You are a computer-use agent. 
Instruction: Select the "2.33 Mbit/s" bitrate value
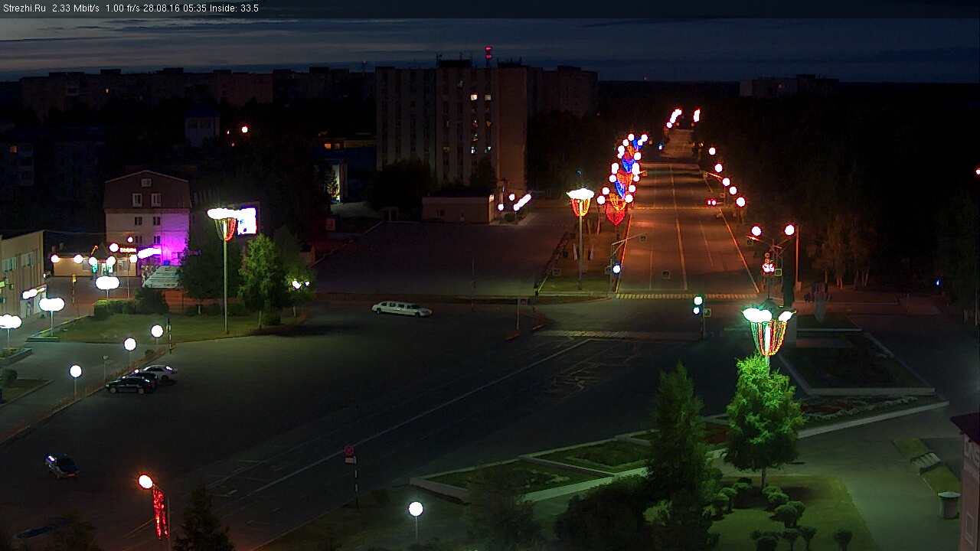(76, 8)
